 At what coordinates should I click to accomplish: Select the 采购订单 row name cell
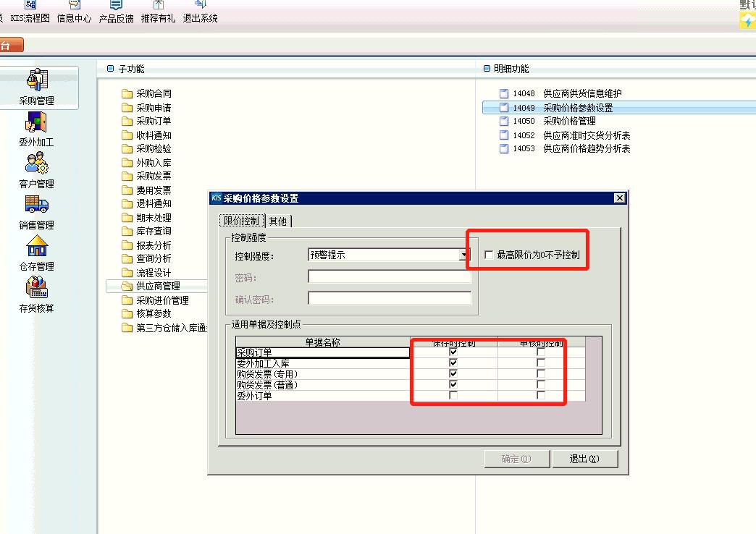[x=322, y=352]
